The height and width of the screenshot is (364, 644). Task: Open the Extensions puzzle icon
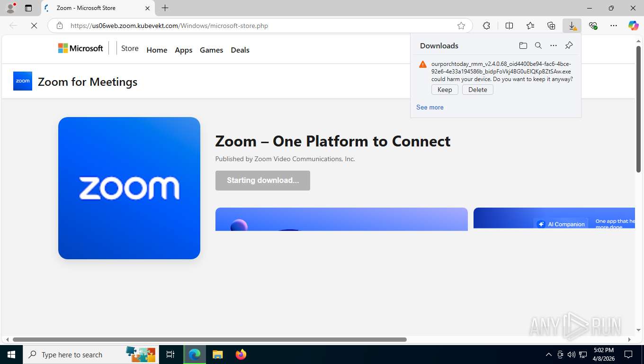pos(486,26)
